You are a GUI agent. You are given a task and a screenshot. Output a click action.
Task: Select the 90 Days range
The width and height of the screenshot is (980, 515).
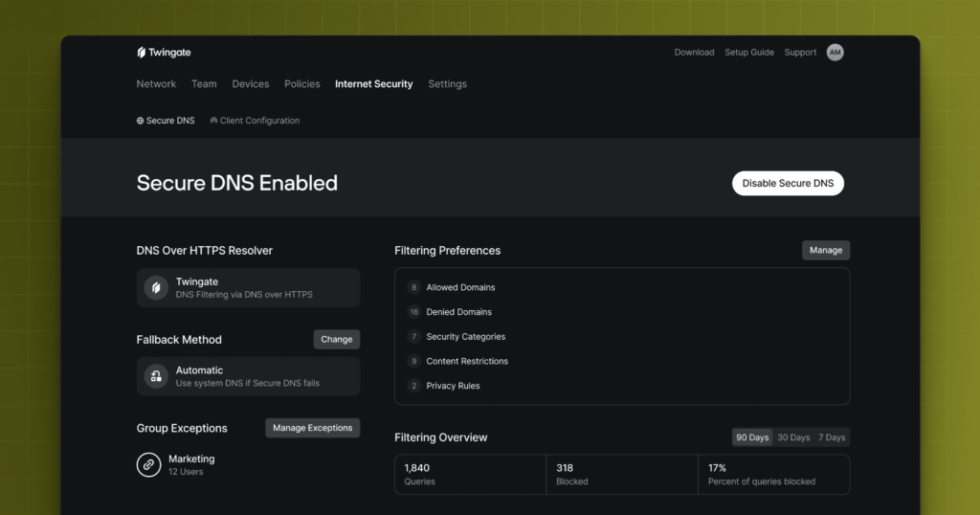pos(752,437)
